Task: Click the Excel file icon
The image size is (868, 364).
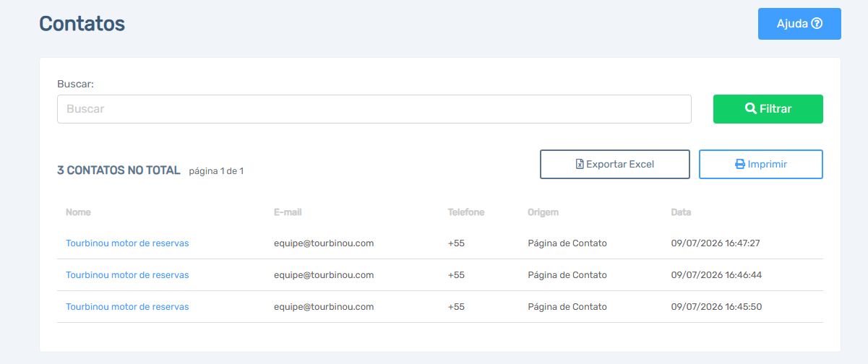Action: pyautogui.click(x=580, y=164)
